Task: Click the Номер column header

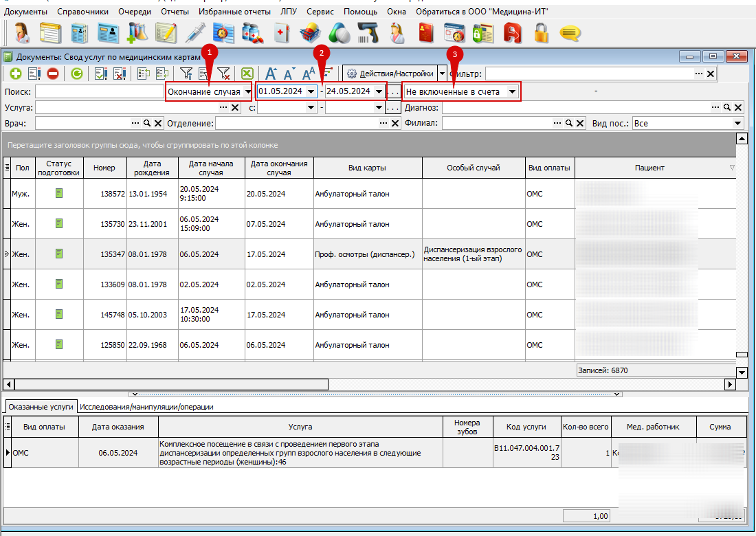Action: (x=104, y=168)
